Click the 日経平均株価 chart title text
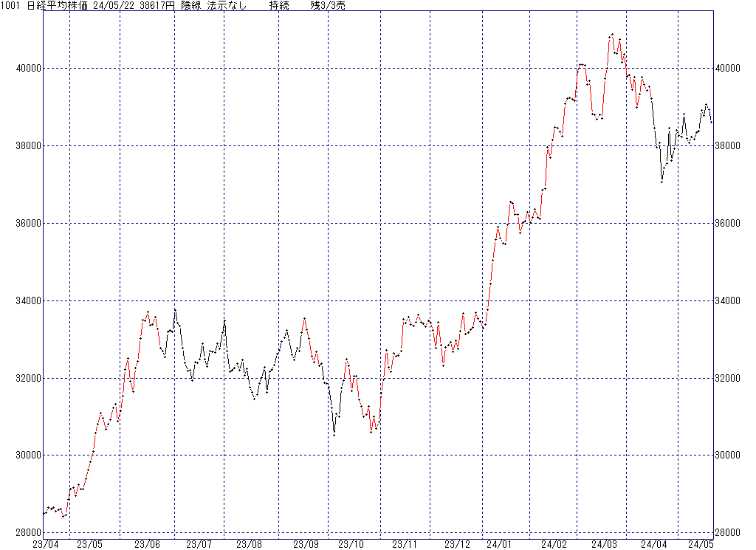756x550 pixels. coord(52,5)
